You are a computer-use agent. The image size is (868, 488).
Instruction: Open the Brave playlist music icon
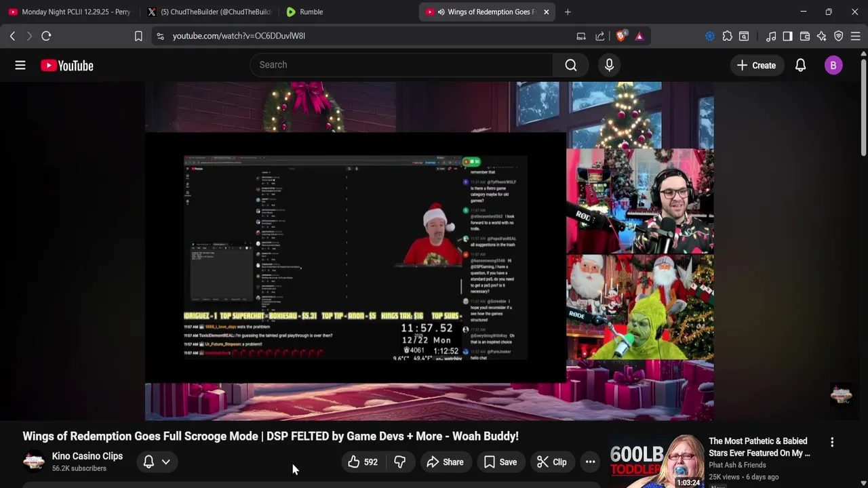coord(771,36)
